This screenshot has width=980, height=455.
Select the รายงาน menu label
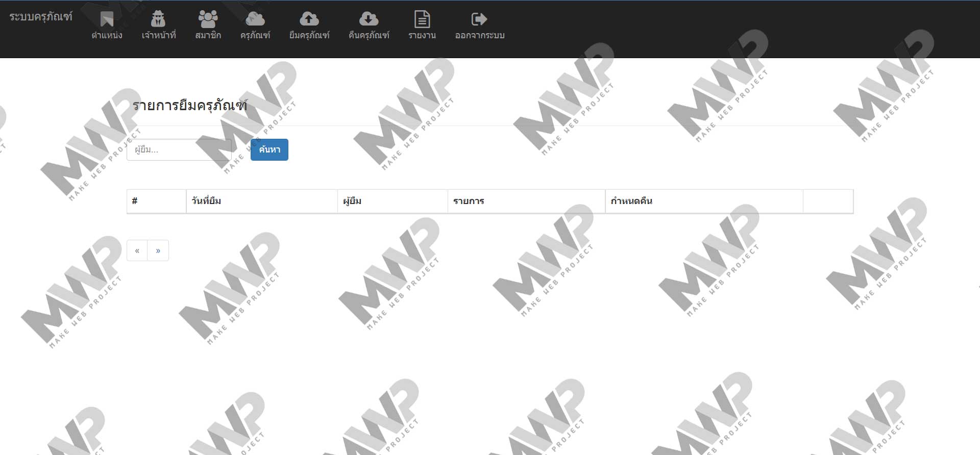click(422, 35)
